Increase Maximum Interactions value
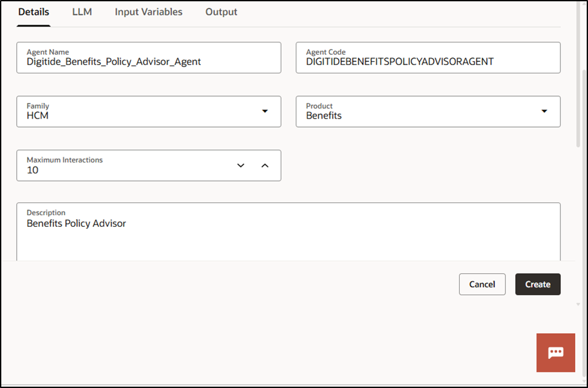 [265, 166]
